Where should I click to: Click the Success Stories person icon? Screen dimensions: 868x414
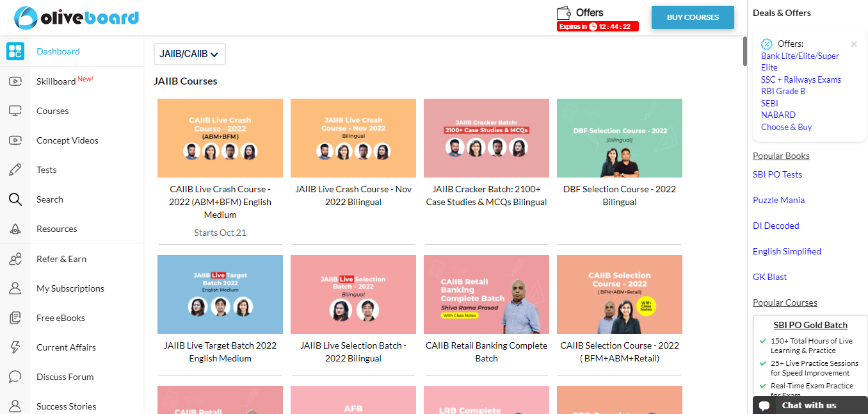pos(15,406)
